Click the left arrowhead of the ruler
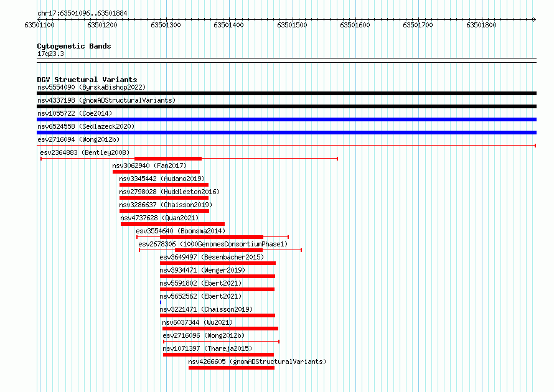 click(39, 19)
